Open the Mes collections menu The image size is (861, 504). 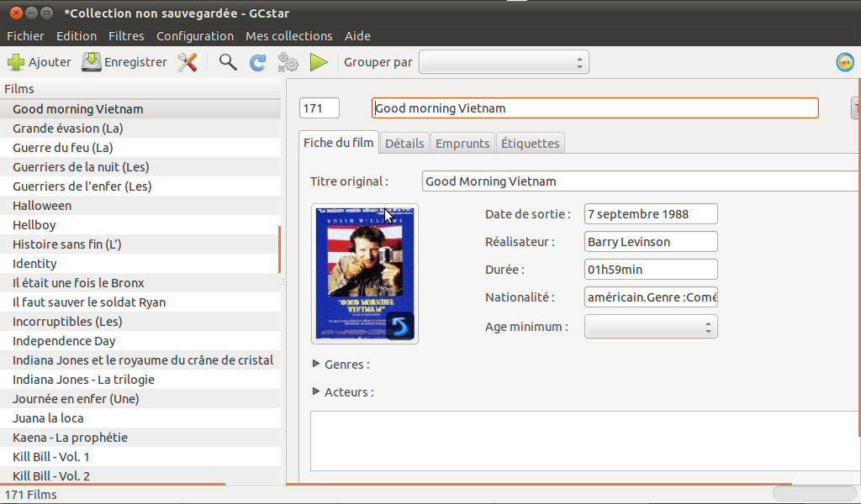(x=288, y=36)
